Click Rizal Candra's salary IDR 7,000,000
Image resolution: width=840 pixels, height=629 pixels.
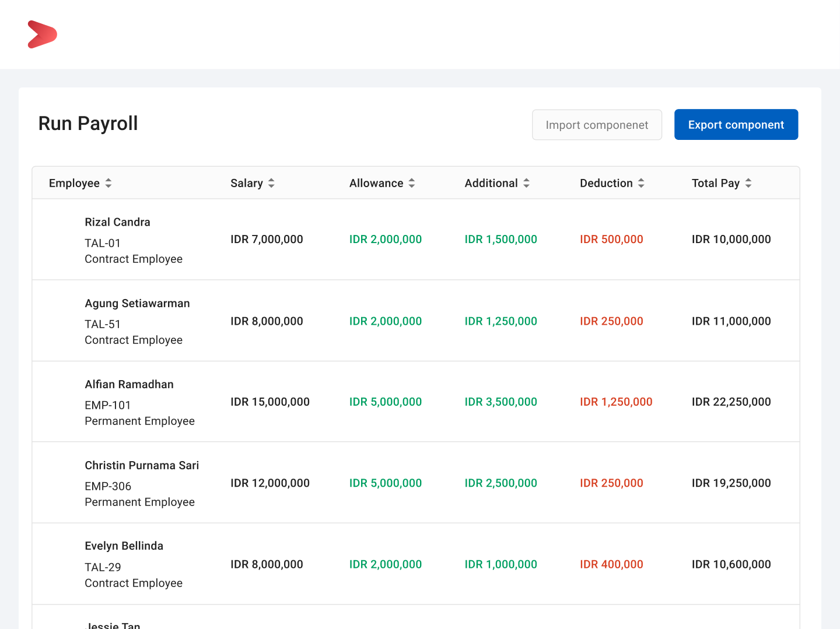pyautogui.click(x=267, y=239)
